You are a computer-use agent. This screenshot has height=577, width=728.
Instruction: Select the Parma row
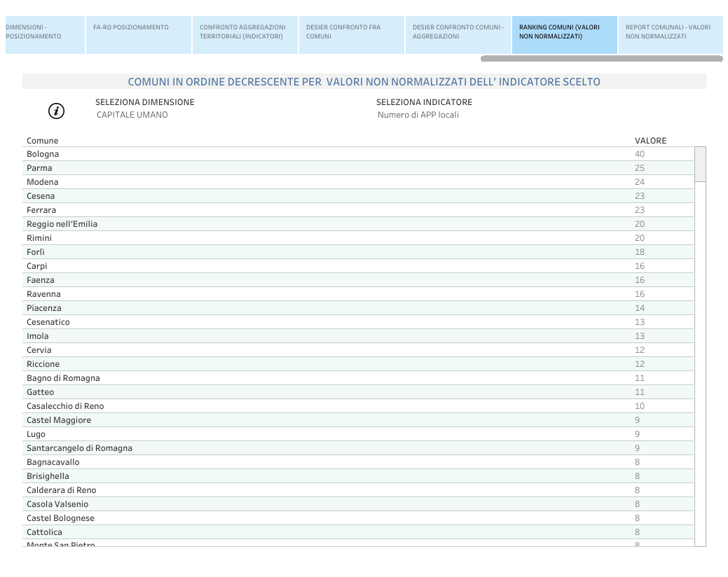click(358, 168)
